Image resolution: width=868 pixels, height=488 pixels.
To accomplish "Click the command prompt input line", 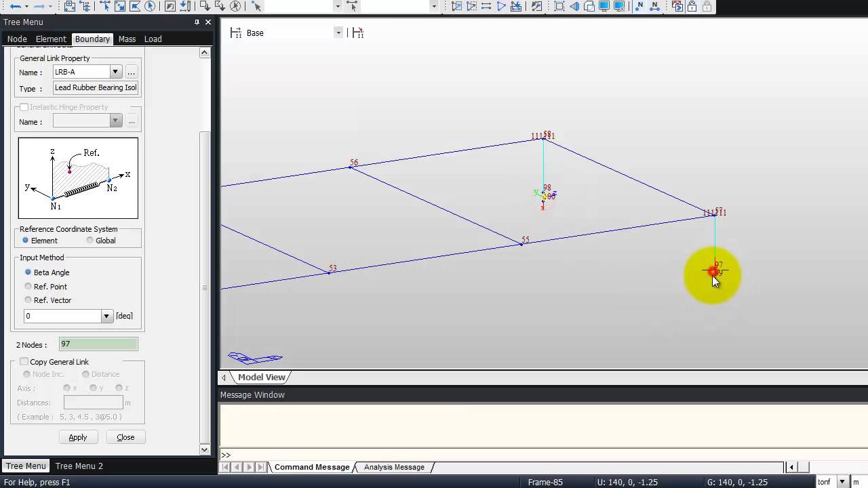I will (549, 455).
